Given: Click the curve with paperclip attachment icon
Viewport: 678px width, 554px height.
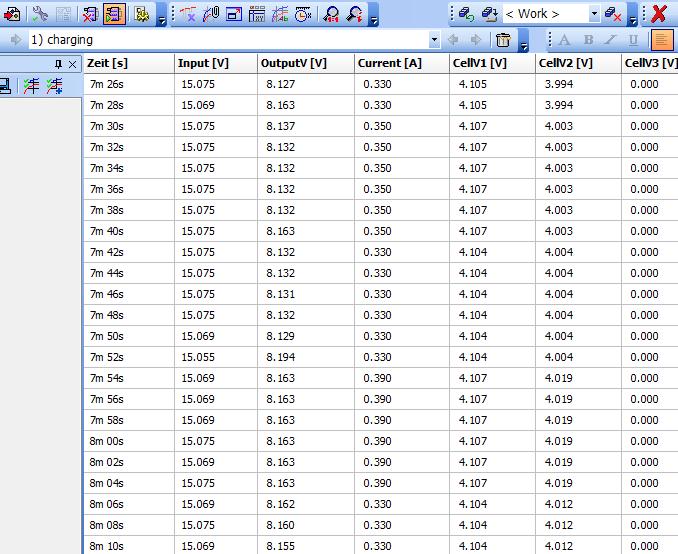Looking at the screenshot, I should click(x=211, y=14).
